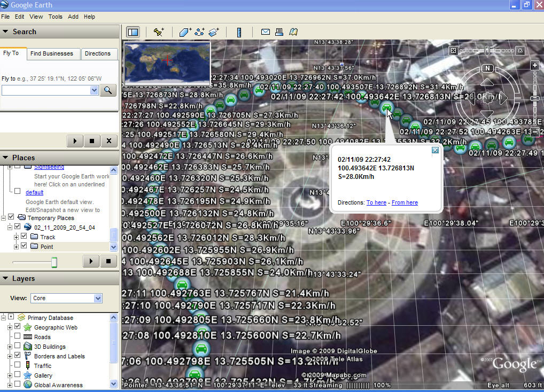Click the overview map thumbnail
544x392 pixels.
(167, 63)
